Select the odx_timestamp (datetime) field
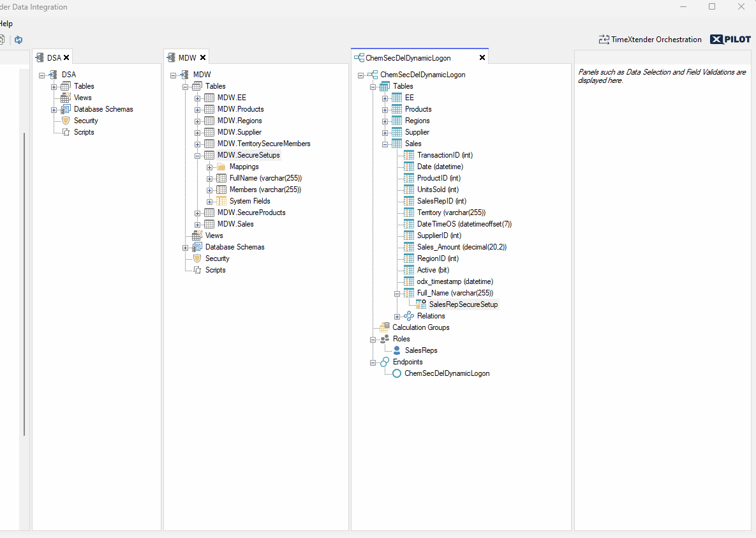 [x=455, y=281]
